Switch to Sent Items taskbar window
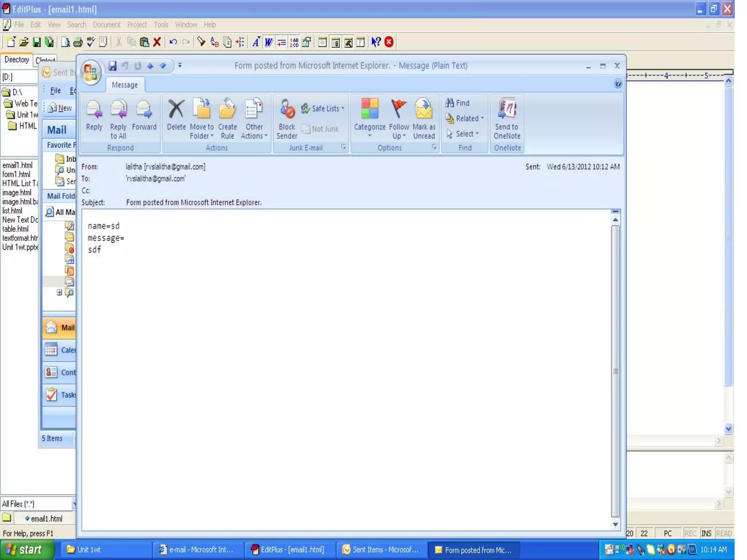This screenshot has width=747, height=560. [380, 549]
